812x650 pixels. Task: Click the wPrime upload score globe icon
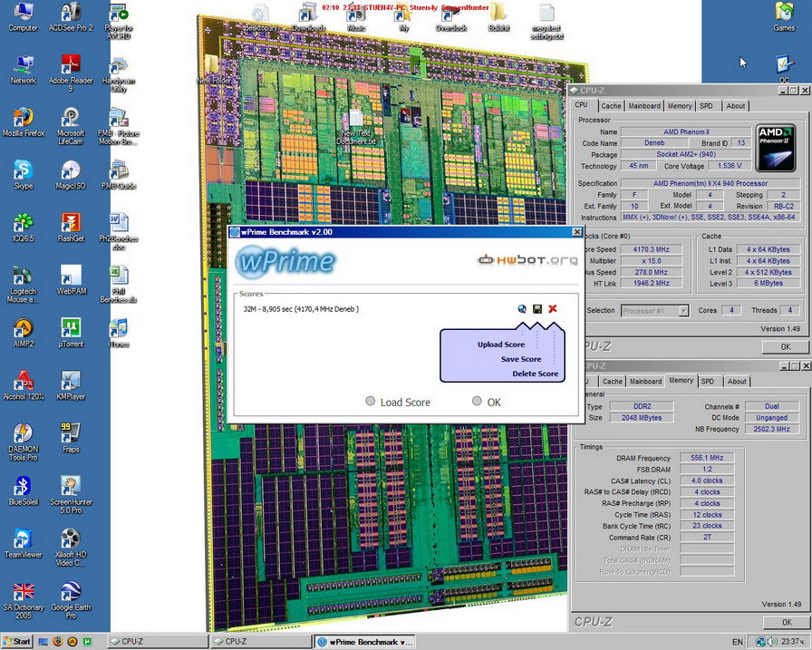[522, 309]
